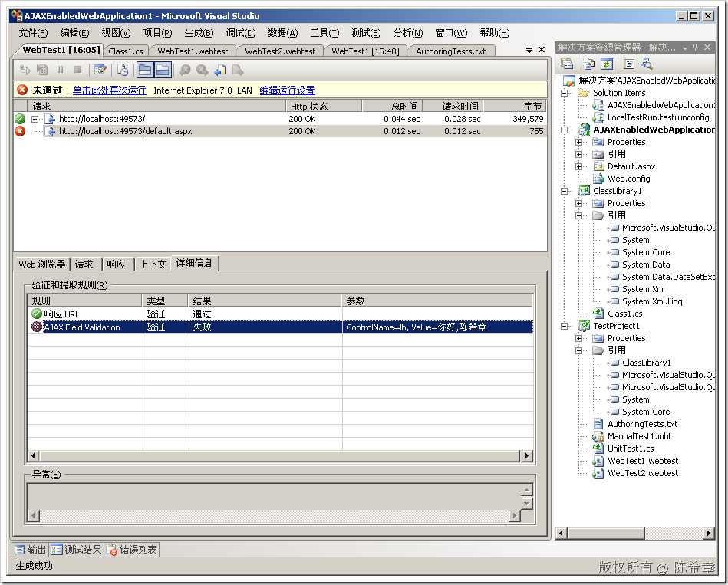The image size is (728, 585).
Task: Expand the Default.aspx node
Action: (x=578, y=166)
